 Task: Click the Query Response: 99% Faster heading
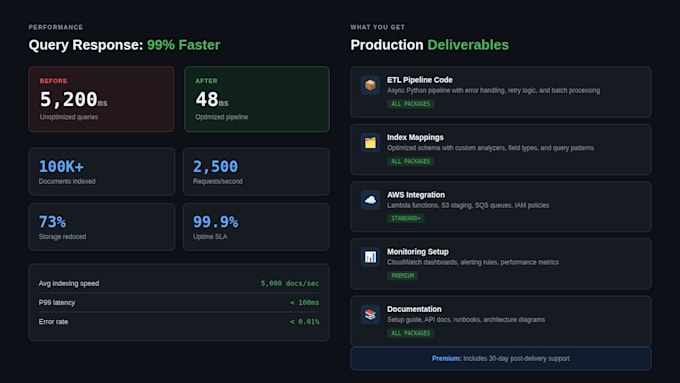(124, 45)
